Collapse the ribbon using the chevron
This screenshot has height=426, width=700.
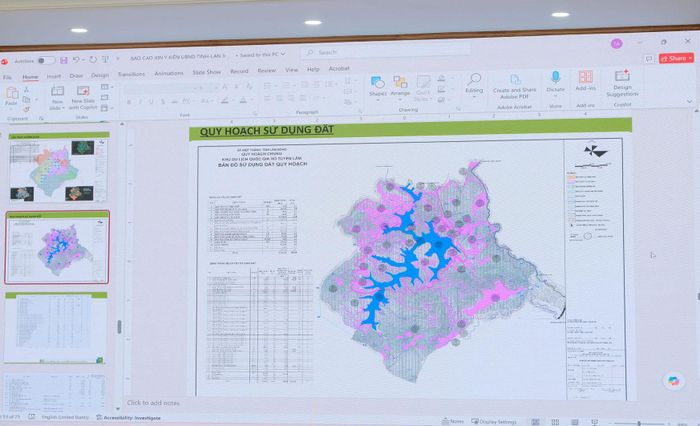click(x=690, y=101)
